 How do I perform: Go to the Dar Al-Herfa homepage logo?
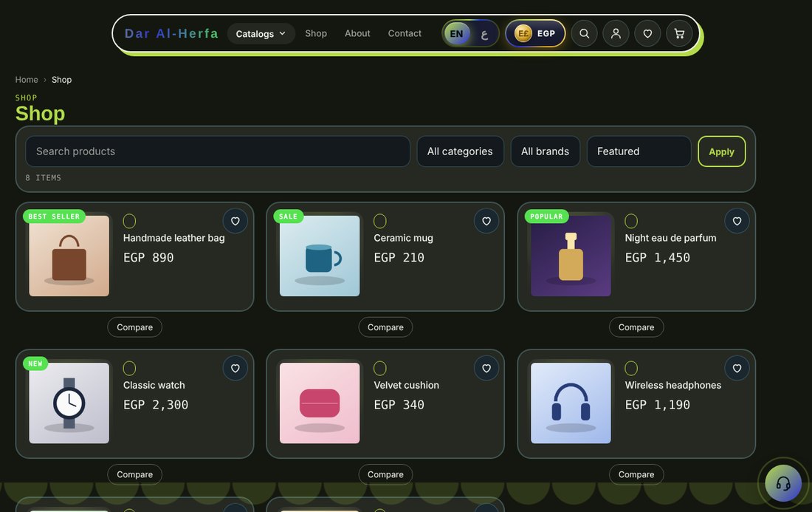pos(171,34)
